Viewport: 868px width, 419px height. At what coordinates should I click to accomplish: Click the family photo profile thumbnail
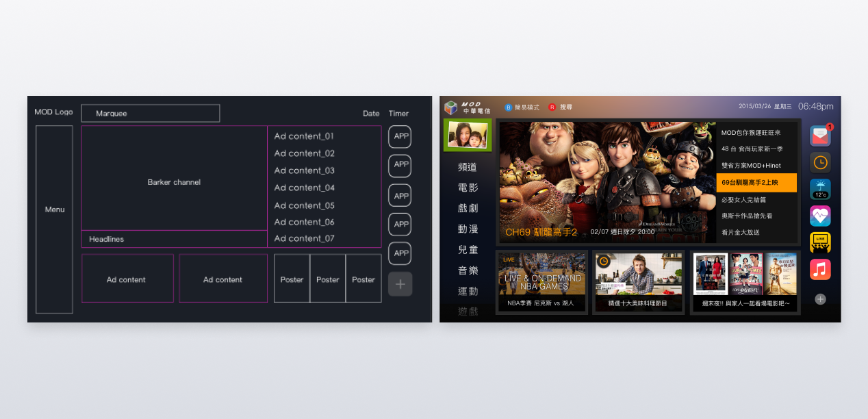(x=468, y=135)
